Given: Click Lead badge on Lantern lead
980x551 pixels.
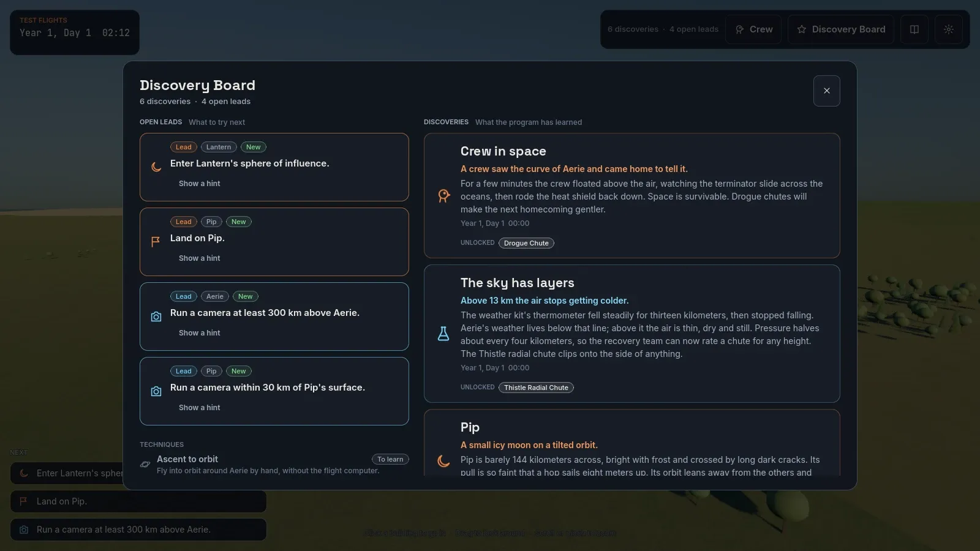Looking at the screenshot, I should (184, 147).
